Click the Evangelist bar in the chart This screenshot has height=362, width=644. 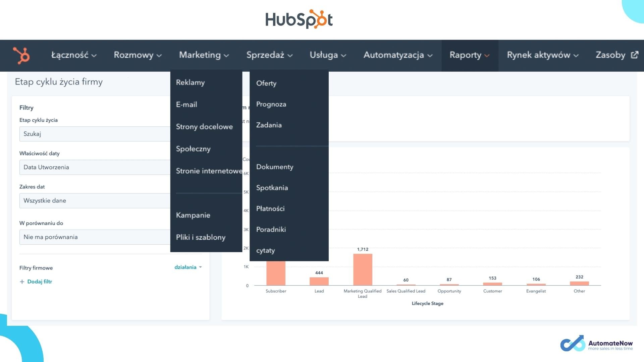click(x=536, y=285)
